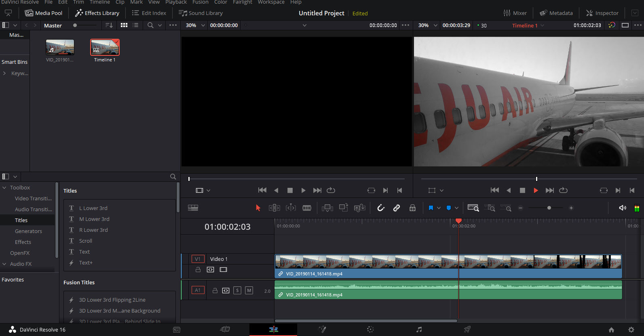Open Project Manager home icon
Viewport: 644px width, 336px height.
(611, 330)
